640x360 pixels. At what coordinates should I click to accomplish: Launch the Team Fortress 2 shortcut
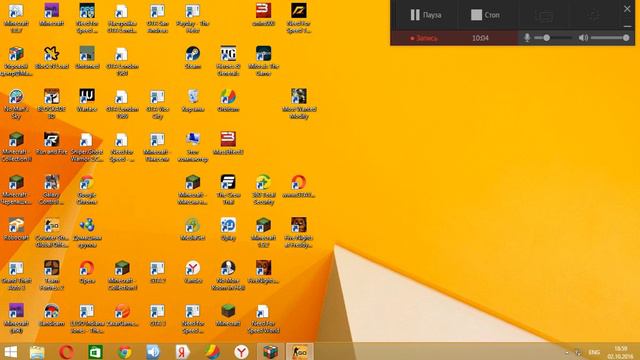coord(51,276)
